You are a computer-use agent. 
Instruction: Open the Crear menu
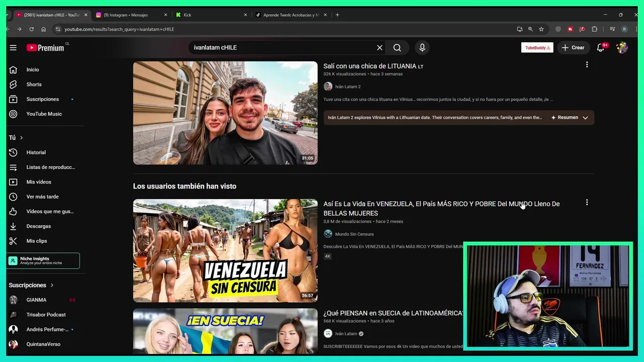[x=574, y=48]
